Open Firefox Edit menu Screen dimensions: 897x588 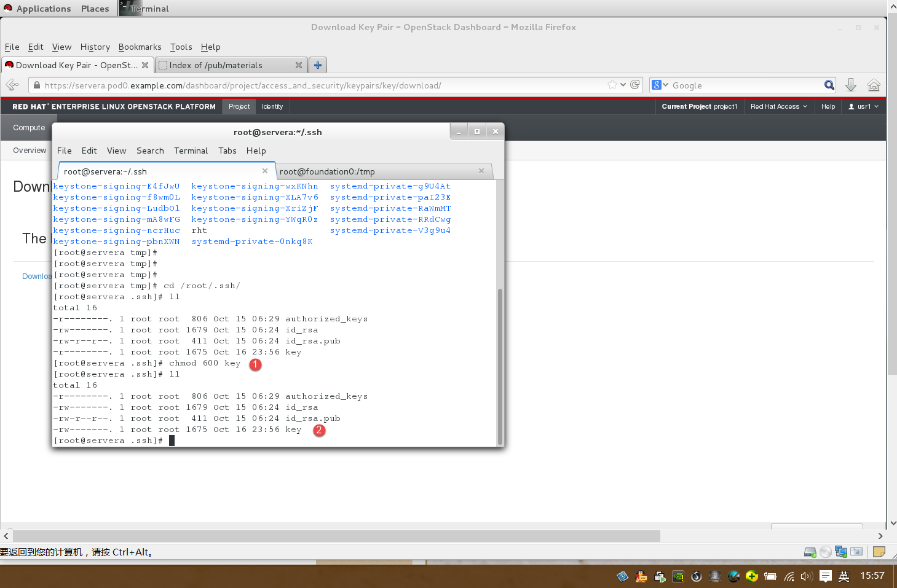[36, 47]
